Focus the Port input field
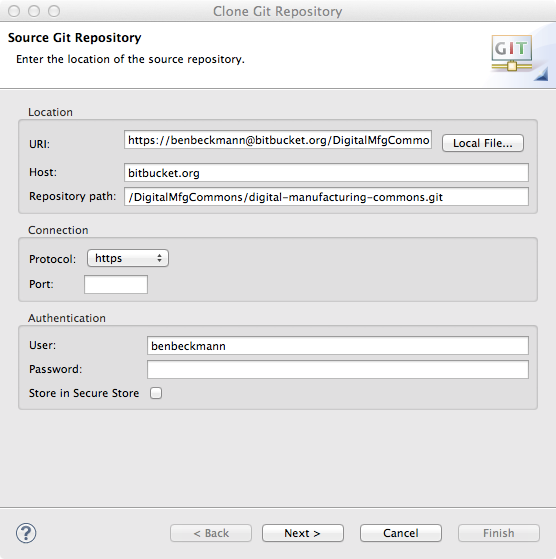The height and width of the screenshot is (559, 556). [x=116, y=284]
